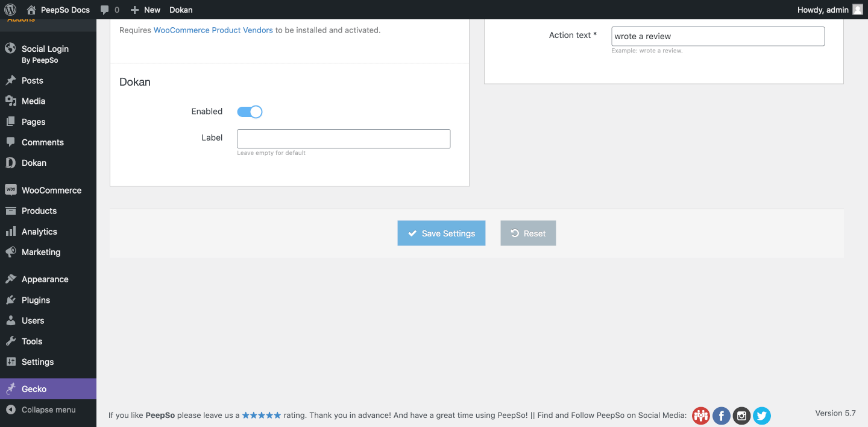Screen dimensions: 868x427
Task: Click the Social Login globe icon
Action: click(x=10, y=48)
